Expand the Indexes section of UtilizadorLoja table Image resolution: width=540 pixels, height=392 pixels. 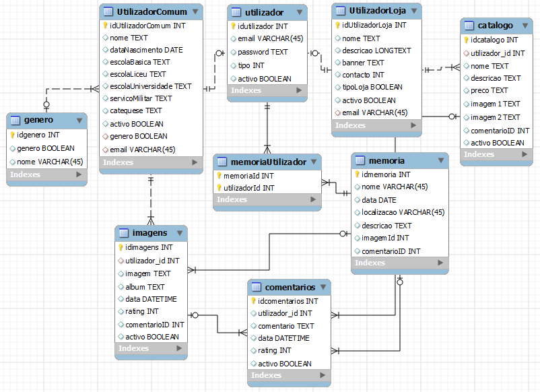pos(414,125)
